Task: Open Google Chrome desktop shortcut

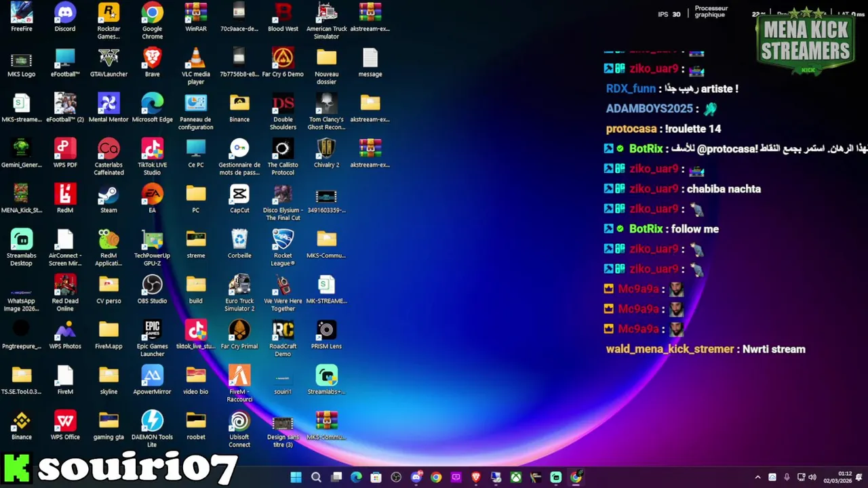Action: (x=152, y=20)
